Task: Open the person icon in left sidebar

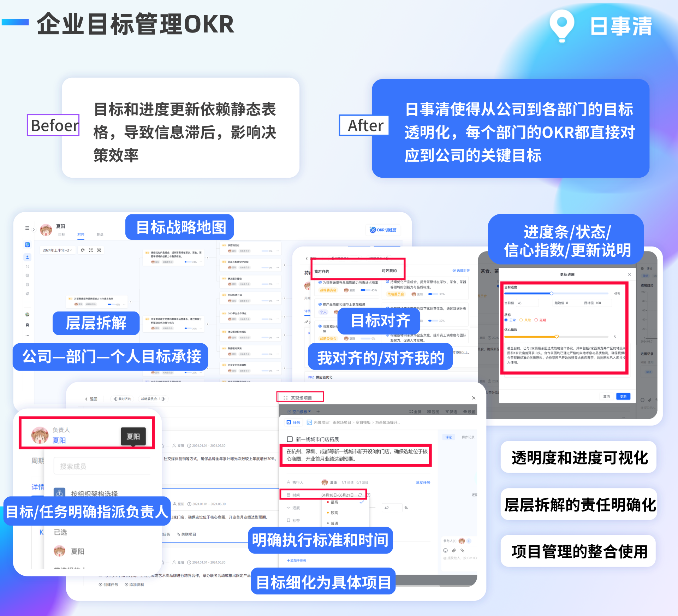Action: (27, 257)
